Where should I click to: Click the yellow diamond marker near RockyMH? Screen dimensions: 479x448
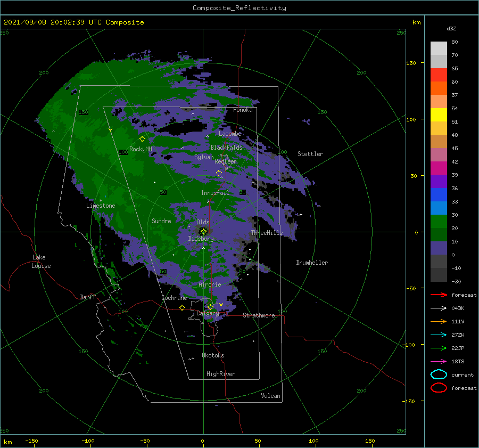point(142,139)
